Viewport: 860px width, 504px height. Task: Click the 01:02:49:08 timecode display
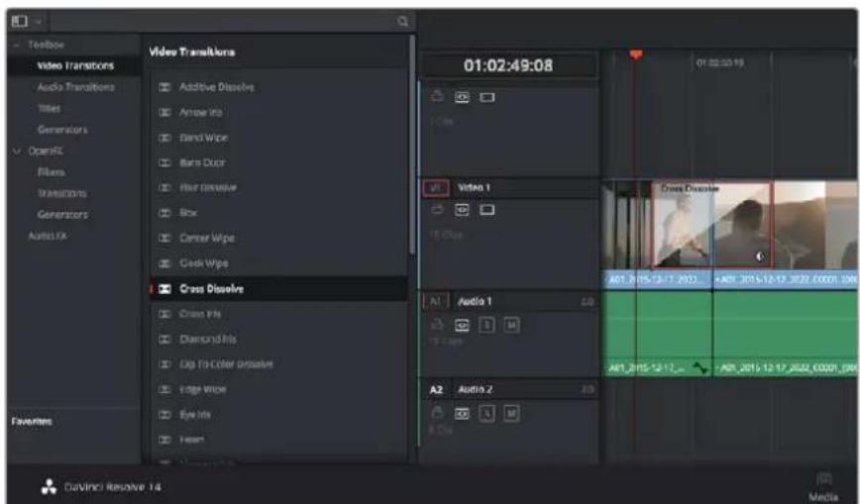508,65
